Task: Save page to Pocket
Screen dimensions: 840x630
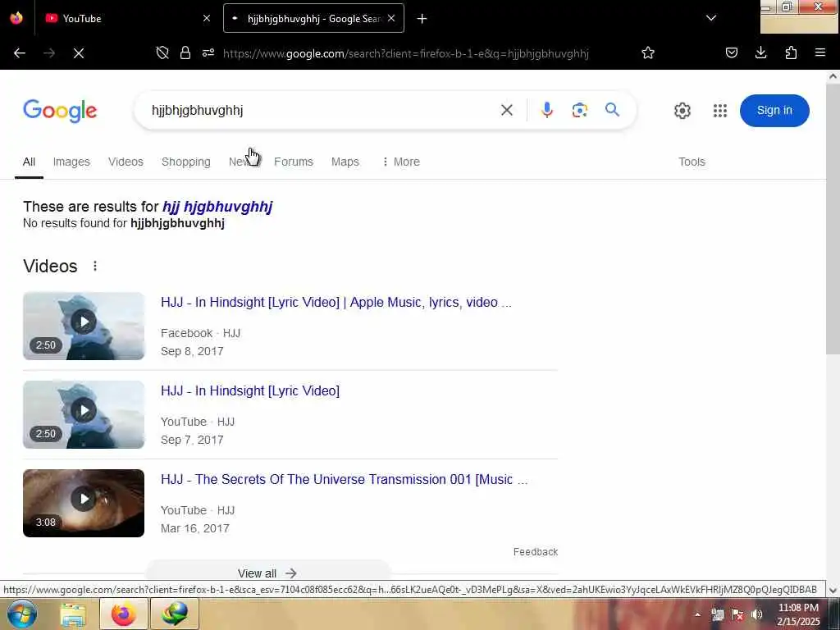Action: (x=732, y=52)
